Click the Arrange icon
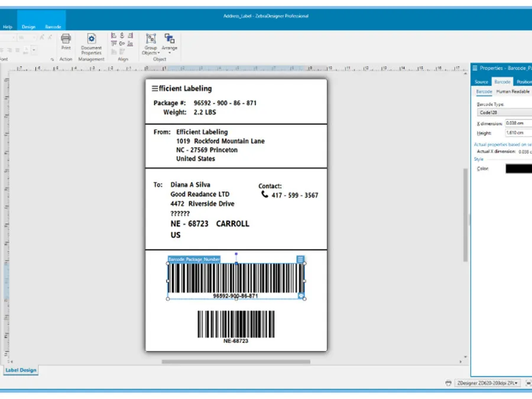 coord(169,38)
